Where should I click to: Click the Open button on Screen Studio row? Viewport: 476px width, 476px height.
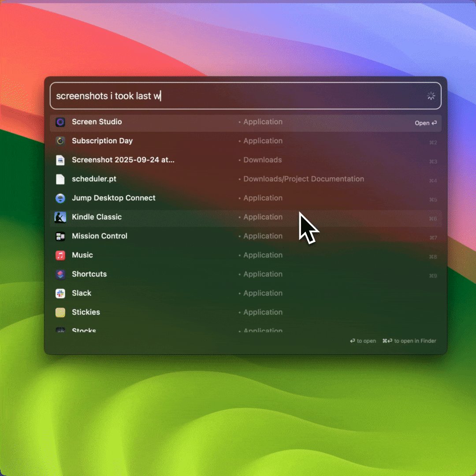click(x=425, y=123)
